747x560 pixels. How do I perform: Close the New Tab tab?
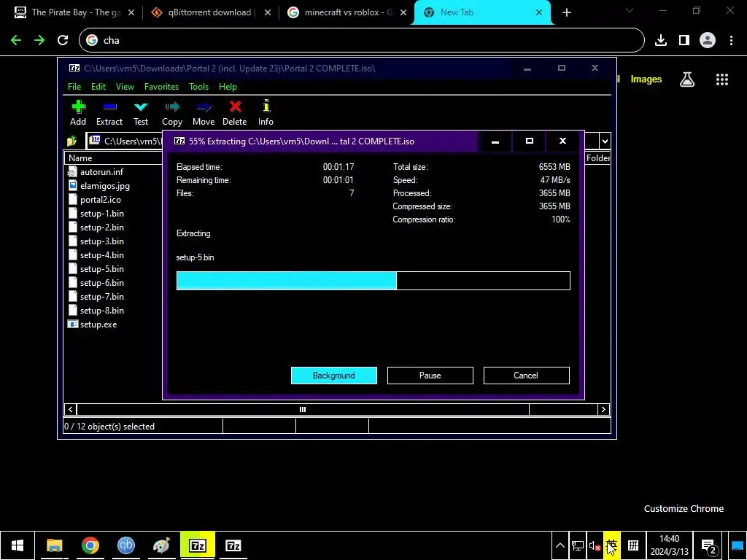click(x=539, y=13)
